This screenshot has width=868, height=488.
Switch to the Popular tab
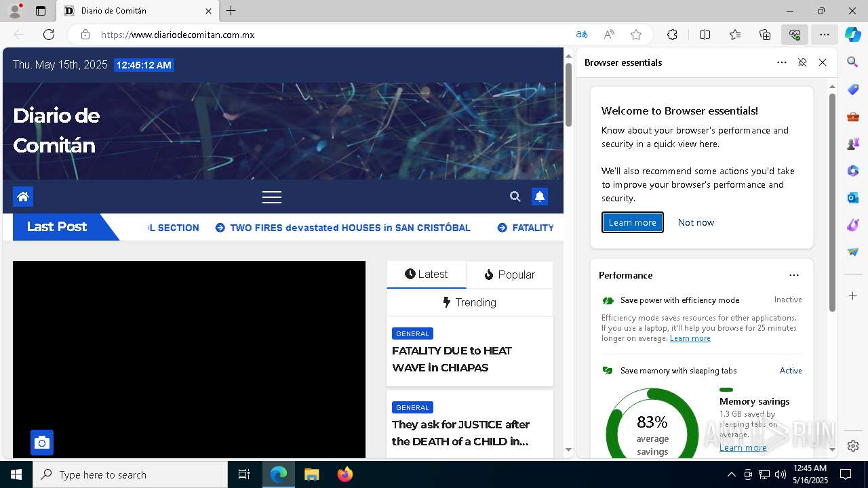pyautogui.click(x=509, y=274)
